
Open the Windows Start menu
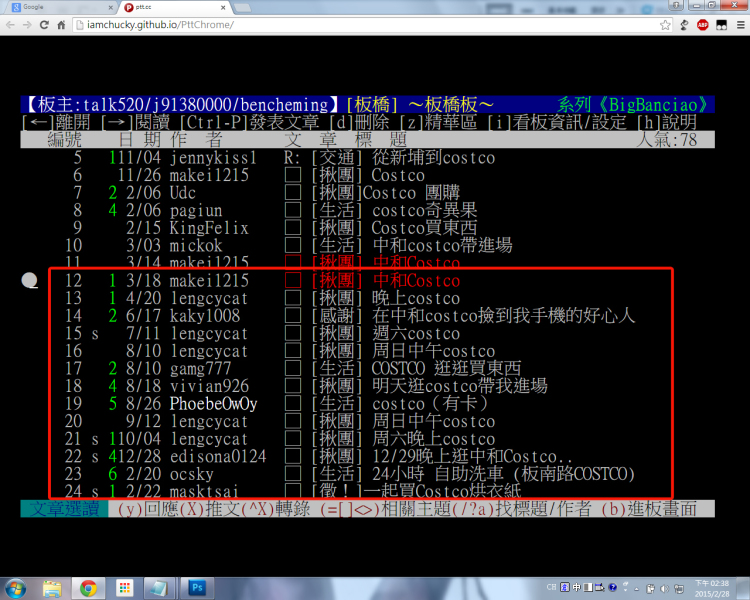point(14,588)
